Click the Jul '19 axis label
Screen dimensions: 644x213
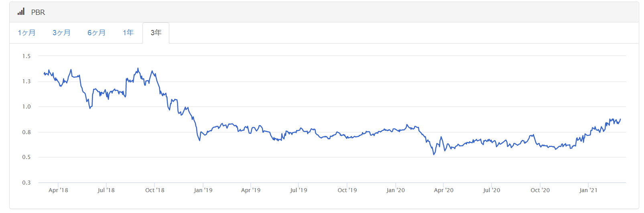[x=299, y=190]
